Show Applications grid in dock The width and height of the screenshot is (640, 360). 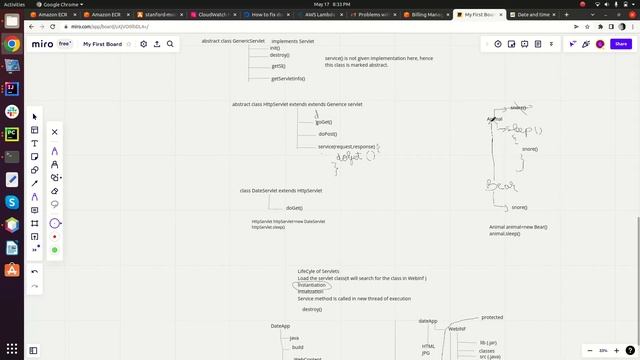point(12,349)
